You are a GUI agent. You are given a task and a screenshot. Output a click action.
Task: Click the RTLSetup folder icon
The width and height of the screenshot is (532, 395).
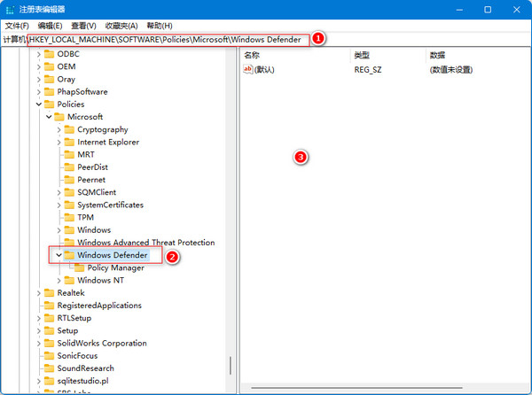coord(49,318)
